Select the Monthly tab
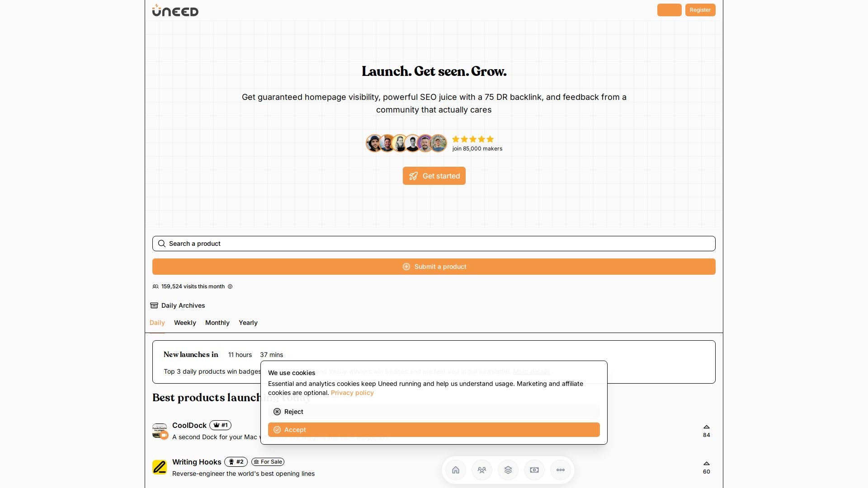868x488 pixels. click(x=217, y=323)
